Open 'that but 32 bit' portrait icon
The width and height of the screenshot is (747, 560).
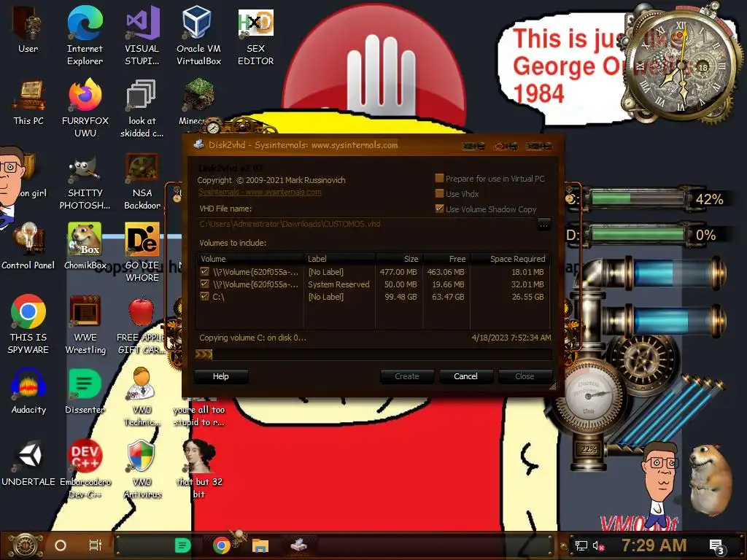(199, 470)
